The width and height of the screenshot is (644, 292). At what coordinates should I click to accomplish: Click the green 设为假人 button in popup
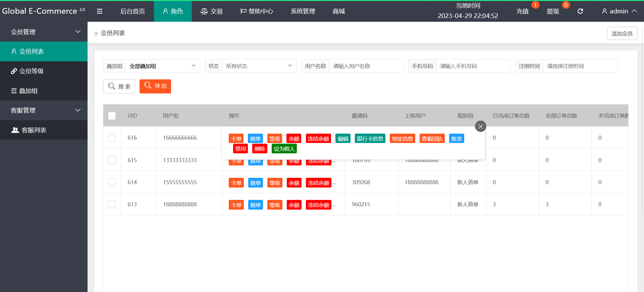click(284, 149)
